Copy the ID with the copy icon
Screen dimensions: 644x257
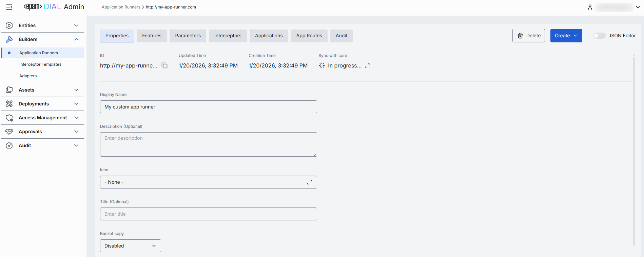point(164,65)
